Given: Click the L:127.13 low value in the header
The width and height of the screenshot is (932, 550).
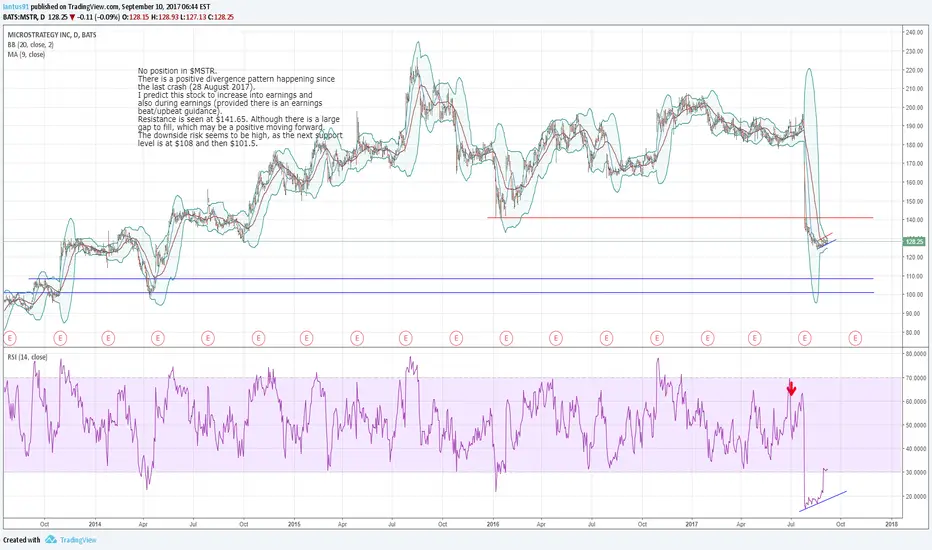Looking at the screenshot, I should click(x=193, y=17).
